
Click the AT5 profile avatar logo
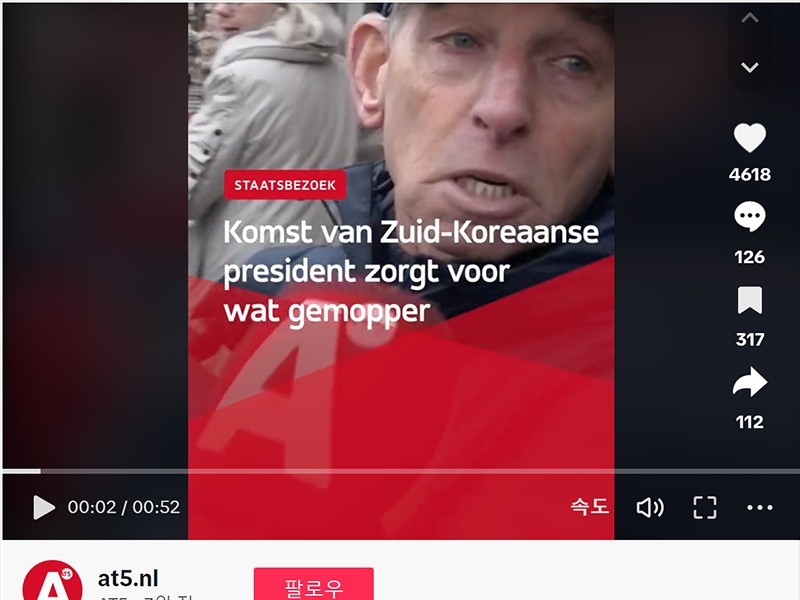point(53,581)
